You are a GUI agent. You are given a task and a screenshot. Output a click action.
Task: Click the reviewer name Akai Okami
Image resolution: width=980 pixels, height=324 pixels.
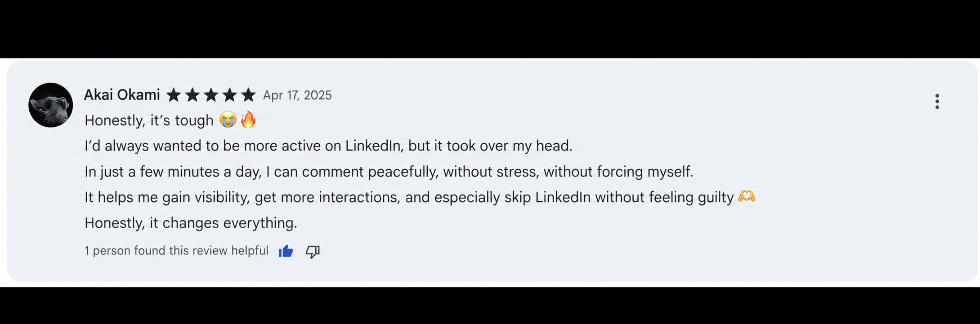(x=122, y=95)
